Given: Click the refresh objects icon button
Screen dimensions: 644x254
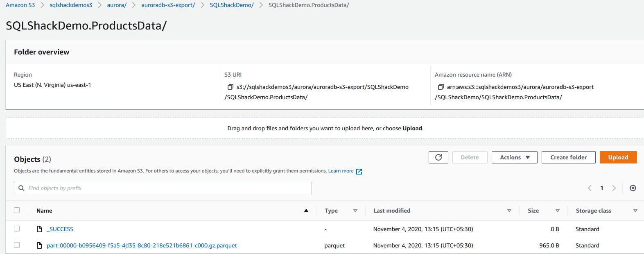Looking at the screenshot, I should point(438,157).
